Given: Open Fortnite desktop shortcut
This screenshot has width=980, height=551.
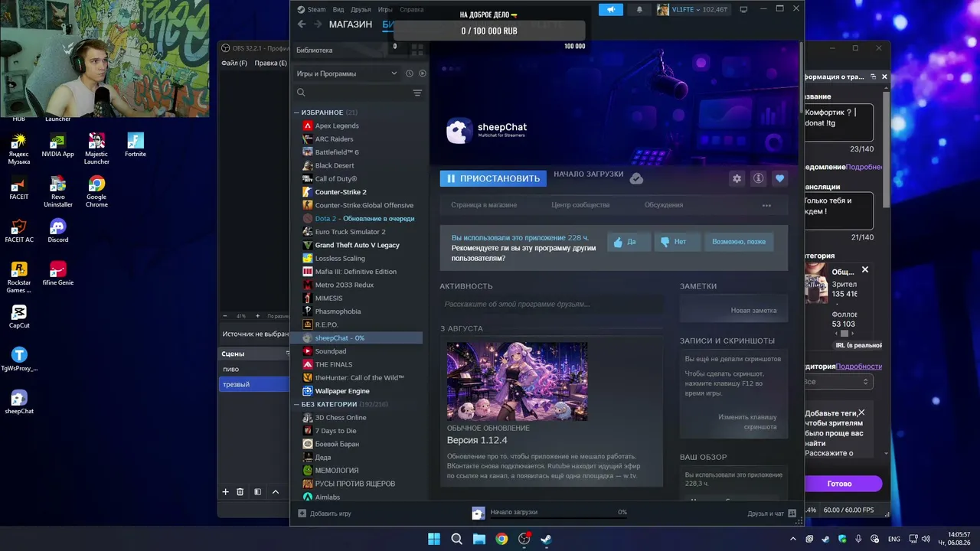Looking at the screenshot, I should [136, 145].
